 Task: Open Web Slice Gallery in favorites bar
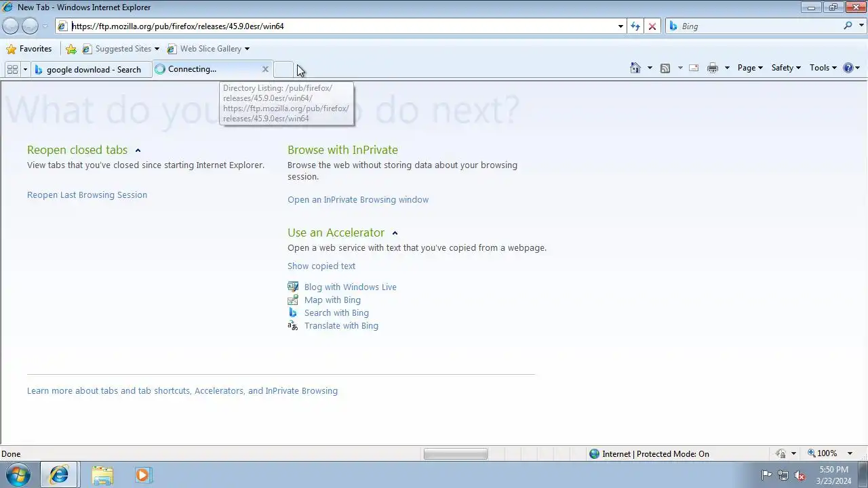point(208,49)
